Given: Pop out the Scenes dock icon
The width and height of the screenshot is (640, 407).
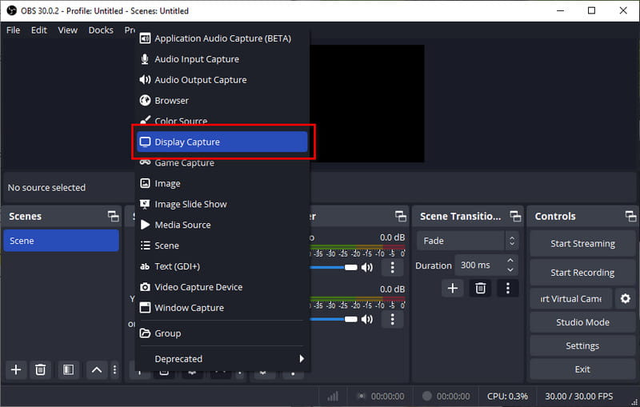Looking at the screenshot, I should coord(113,216).
